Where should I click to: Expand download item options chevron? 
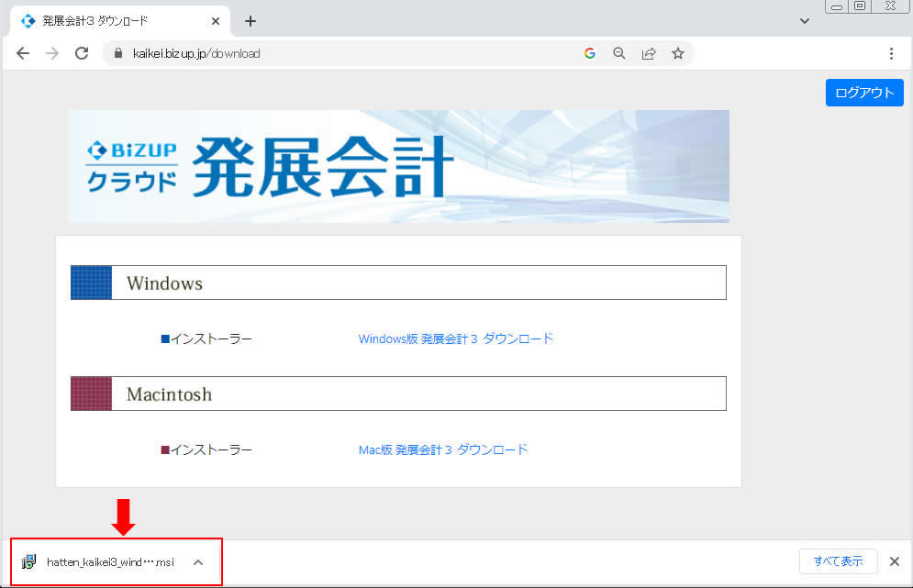[x=198, y=562]
